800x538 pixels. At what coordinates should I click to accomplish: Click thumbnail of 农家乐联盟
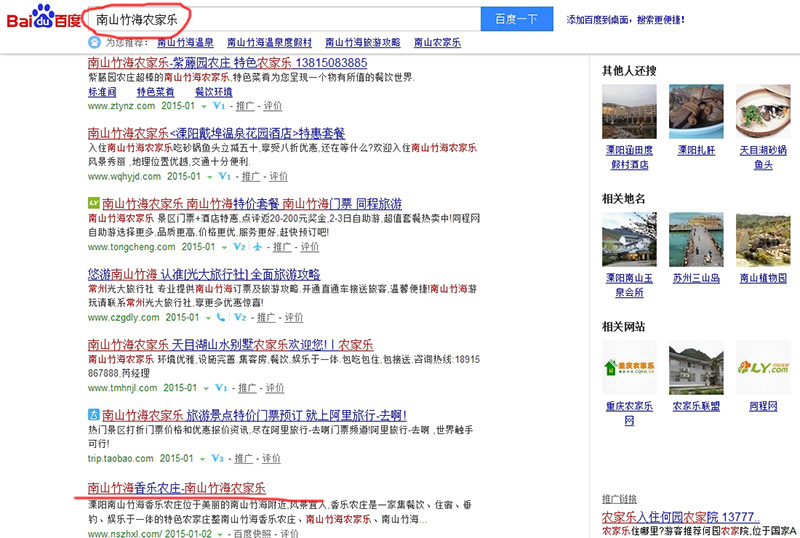(696, 368)
